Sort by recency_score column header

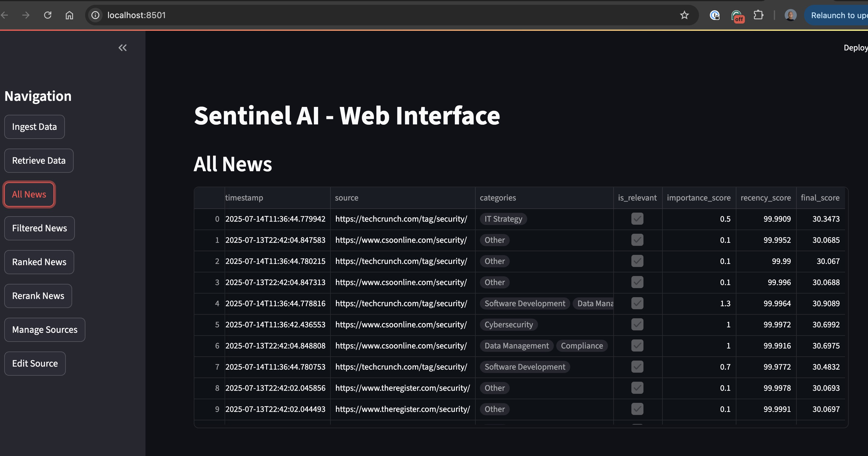[766, 197]
